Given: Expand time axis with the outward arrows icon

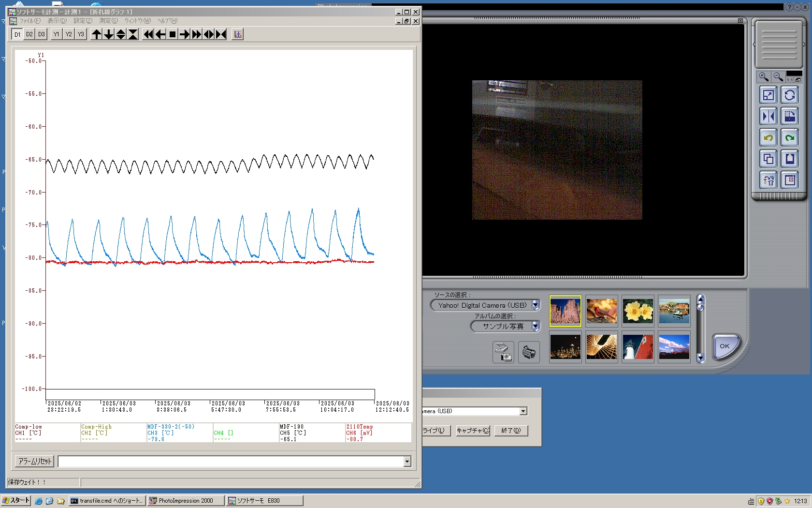Looking at the screenshot, I should [209, 34].
